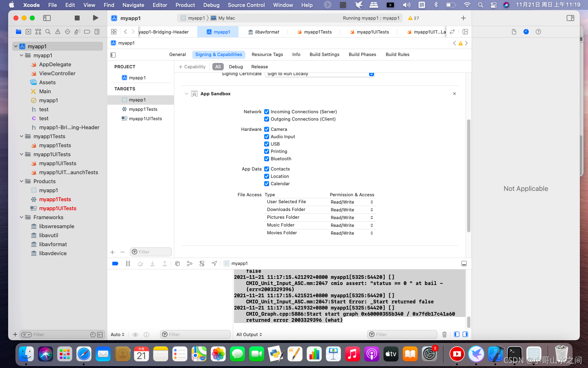Open the All Output console dropdown
Screen dimensions: 588x368
pos(249,334)
